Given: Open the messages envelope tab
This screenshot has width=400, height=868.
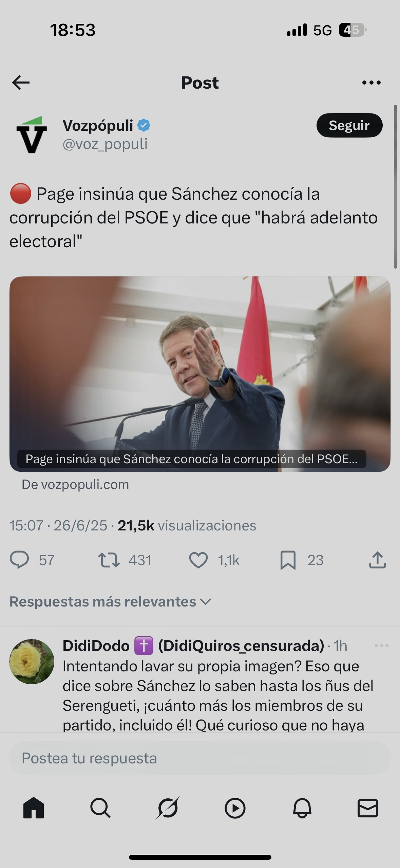Looking at the screenshot, I should coord(368,808).
